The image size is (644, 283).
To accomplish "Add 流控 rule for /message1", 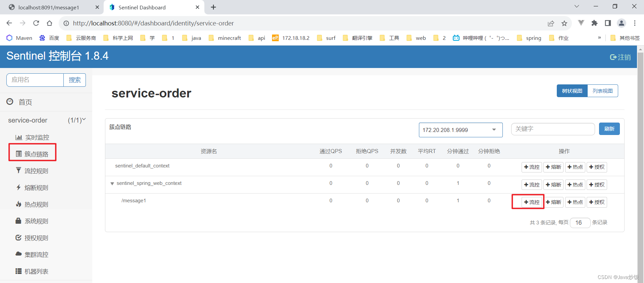I will coord(532,202).
